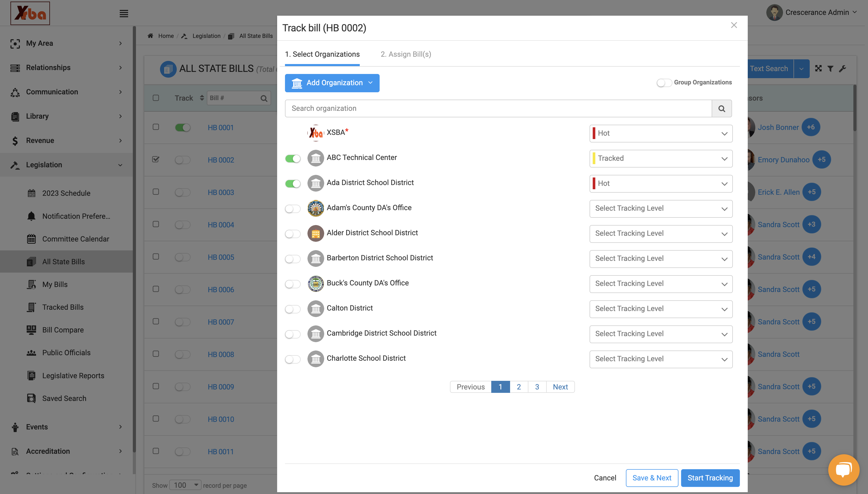Enable tracking for Adam's County DA's Office
868x494 pixels.
(293, 209)
